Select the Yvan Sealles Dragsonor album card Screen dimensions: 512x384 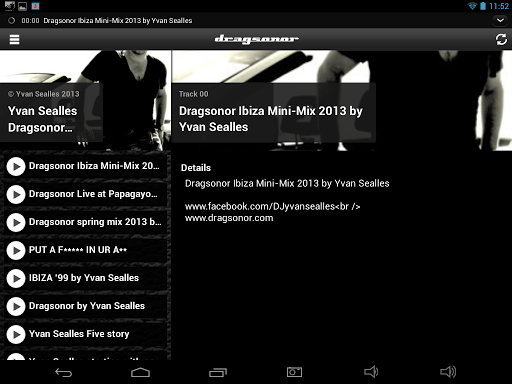point(51,113)
